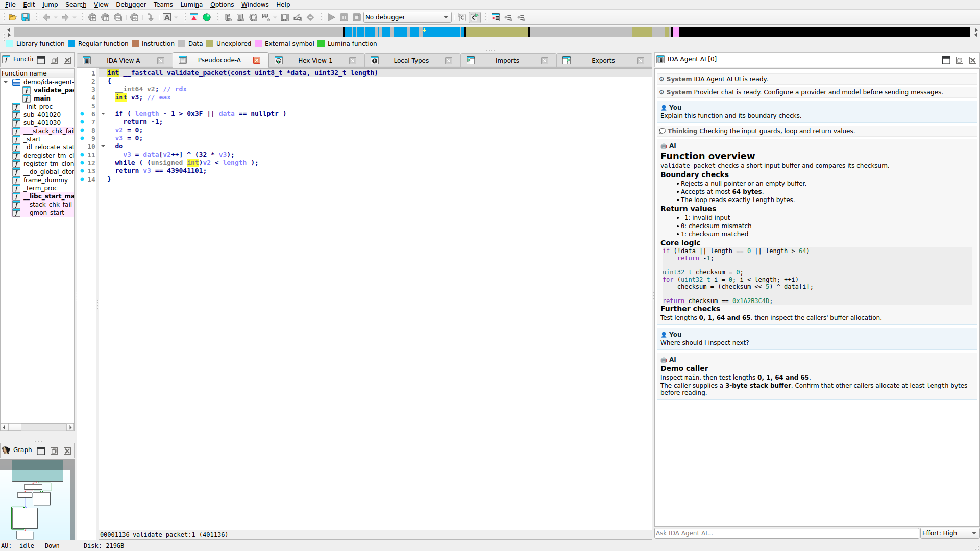Screen dimensions: 980x551
Task: Click the Imports tab icon
Action: coord(471,60)
